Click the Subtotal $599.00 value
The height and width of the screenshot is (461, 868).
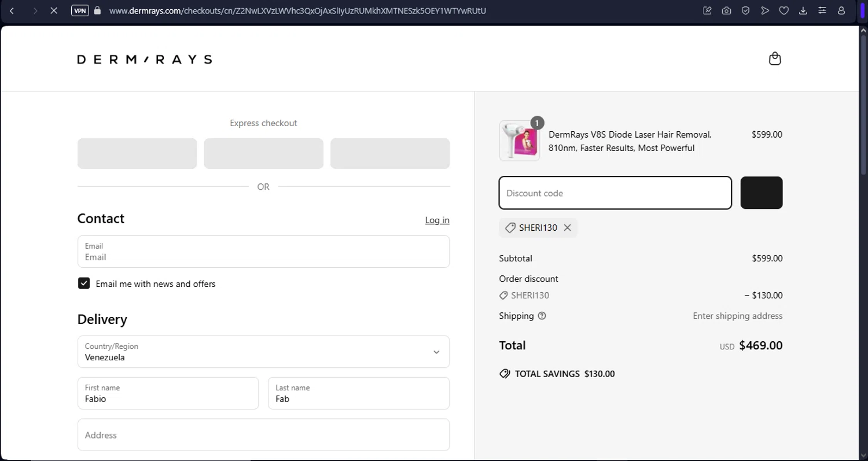(x=767, y=258)
